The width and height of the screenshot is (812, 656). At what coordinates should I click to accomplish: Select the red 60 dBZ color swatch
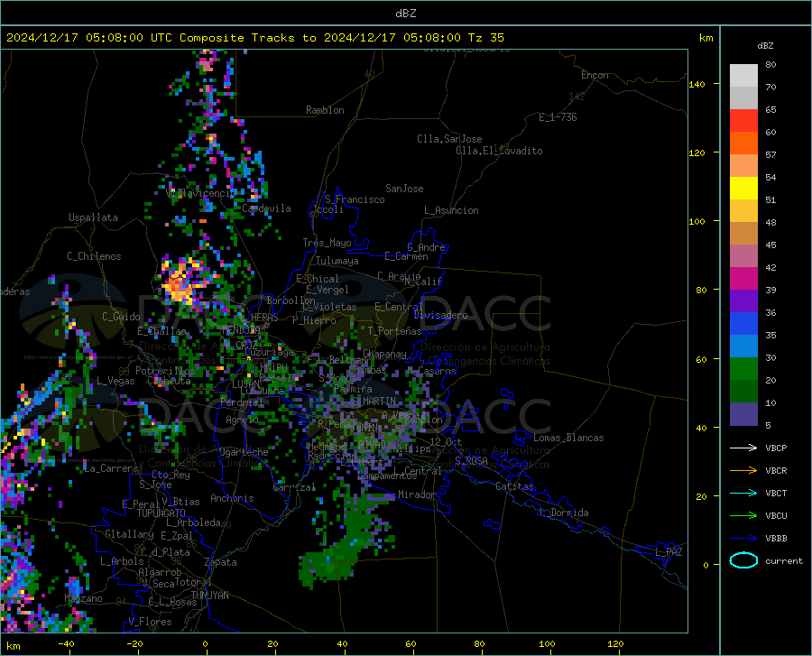click(x=743, y=121)
